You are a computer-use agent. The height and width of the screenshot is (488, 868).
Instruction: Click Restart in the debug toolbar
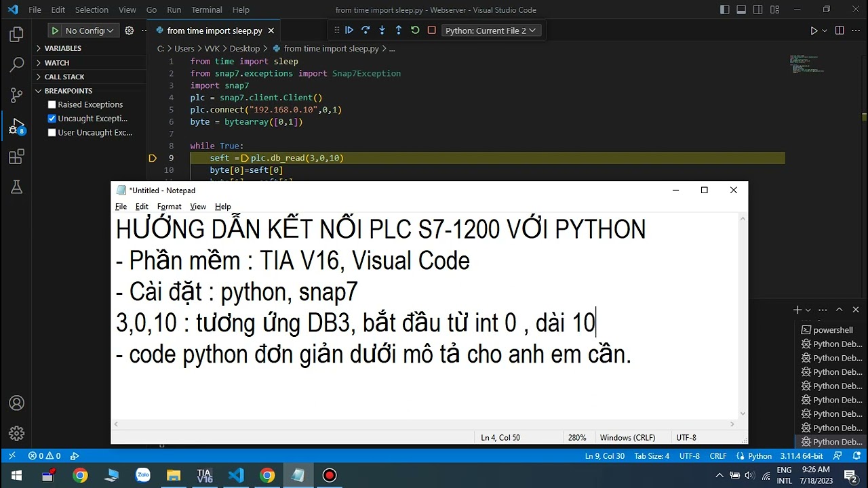[x=415, y=30]
